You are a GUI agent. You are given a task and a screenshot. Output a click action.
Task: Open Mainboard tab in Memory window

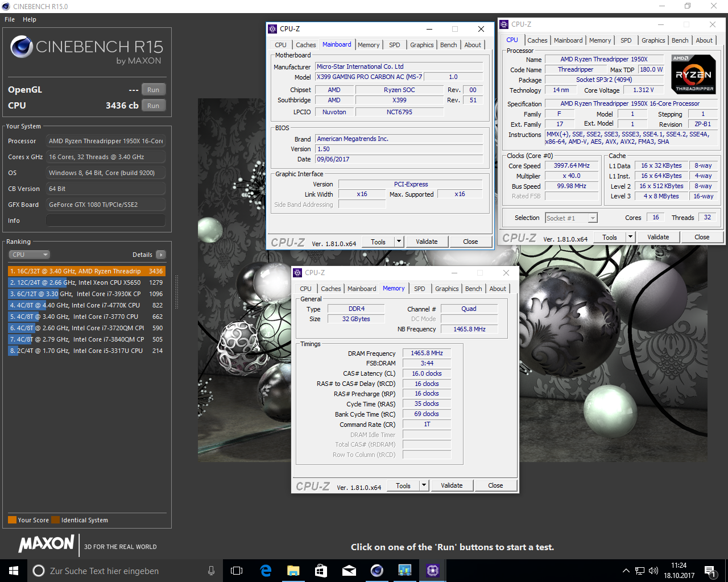click(362, 289)
